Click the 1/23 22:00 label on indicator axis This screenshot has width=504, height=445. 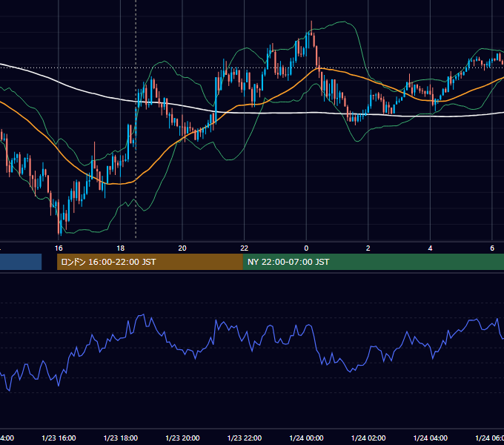click(245, 438)
